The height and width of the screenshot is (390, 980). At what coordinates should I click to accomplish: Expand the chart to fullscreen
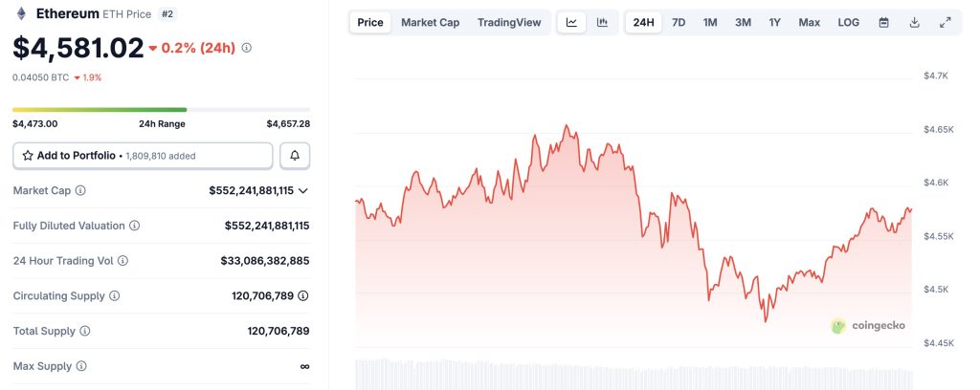point(945,22)
